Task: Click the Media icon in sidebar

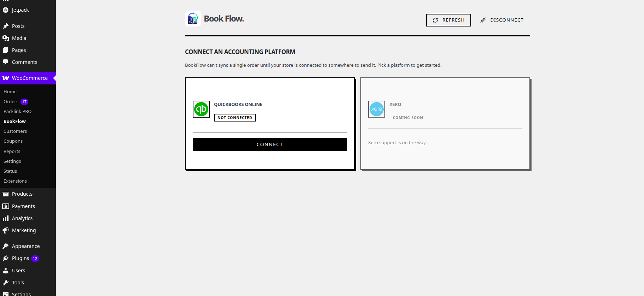Action: 6,38
